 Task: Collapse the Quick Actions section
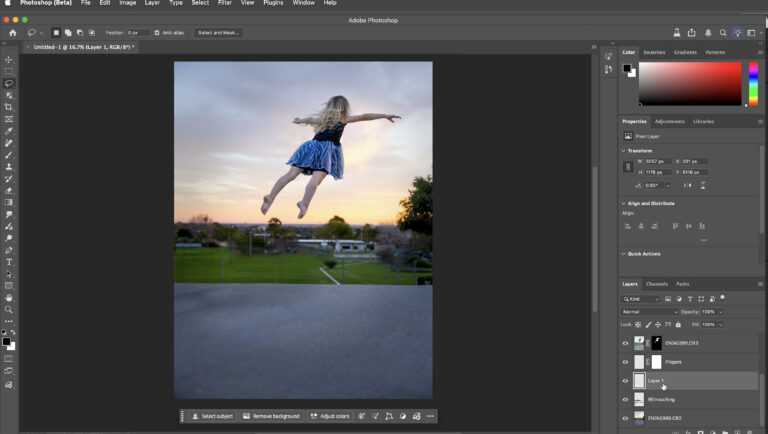click(624, 254)
